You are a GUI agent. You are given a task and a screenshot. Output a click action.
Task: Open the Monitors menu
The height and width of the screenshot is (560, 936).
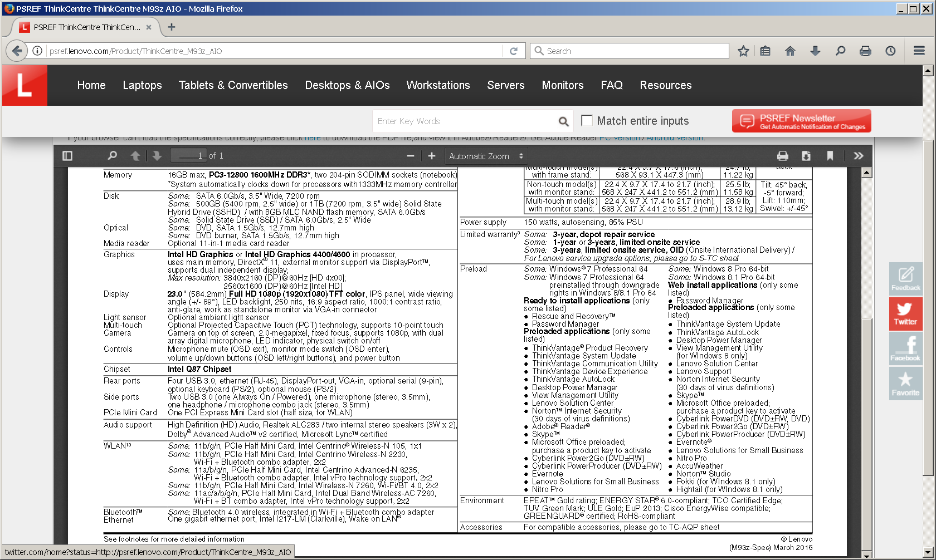pyautogui.click(x=563, y=85)
